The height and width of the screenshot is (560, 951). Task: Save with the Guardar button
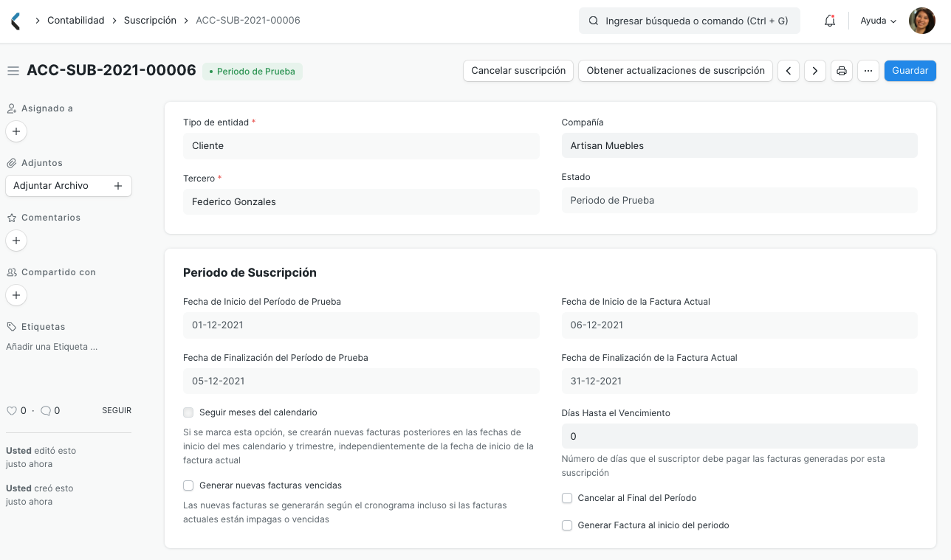(910, 71)
